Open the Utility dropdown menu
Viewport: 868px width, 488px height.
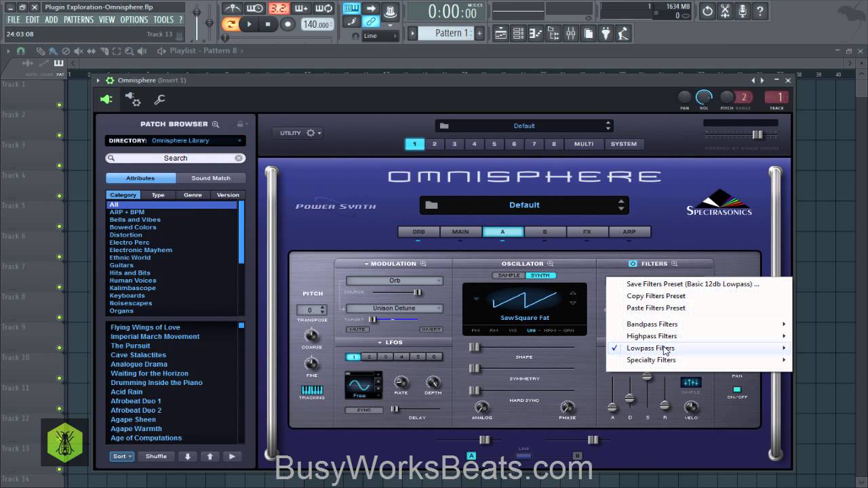click(298, 133)
